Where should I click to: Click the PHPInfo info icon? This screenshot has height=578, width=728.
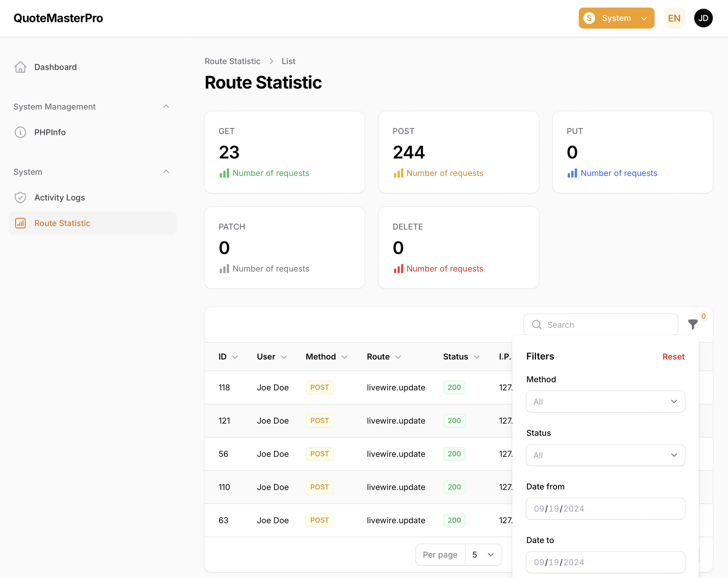[x=20, y=132]
